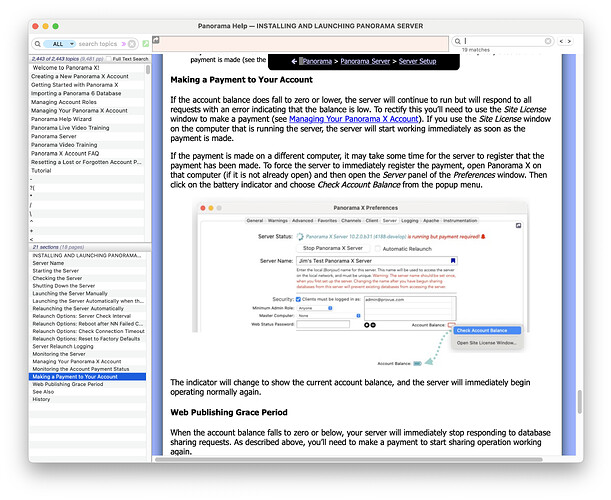The height and width of the screenshot is (500, 611).
Task: Focus the search topics input field
Action: coord(97,44)
